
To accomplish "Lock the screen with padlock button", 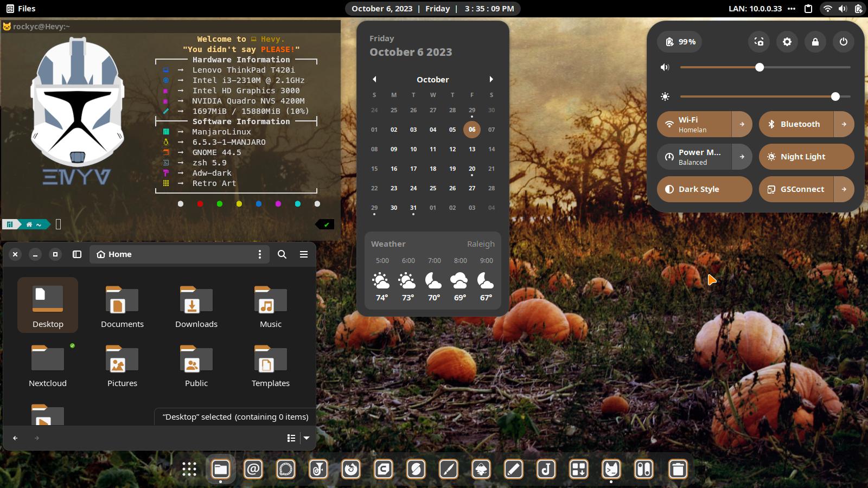I will (x=815, y=42).
